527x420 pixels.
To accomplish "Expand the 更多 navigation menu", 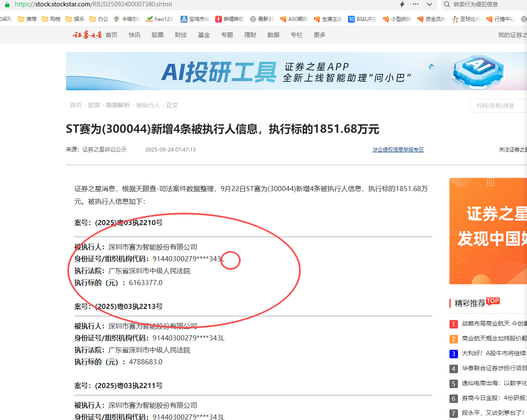I will coord(320,35).
